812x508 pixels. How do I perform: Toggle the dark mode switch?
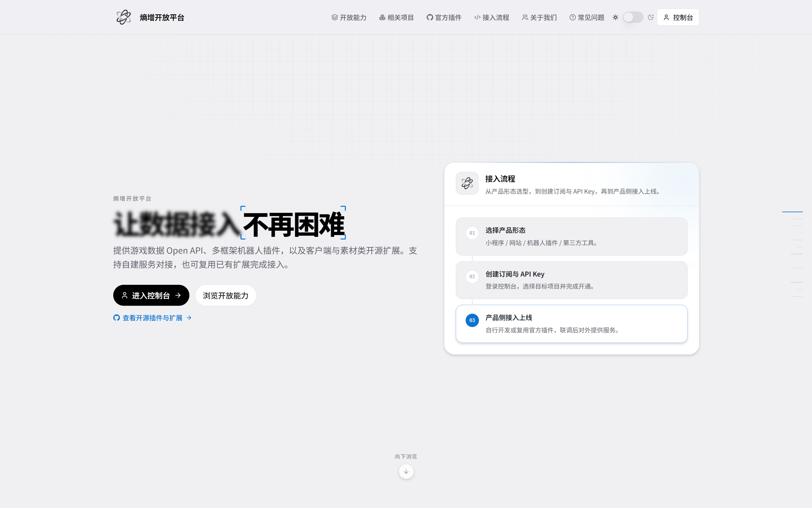click(x=633, y=17)
